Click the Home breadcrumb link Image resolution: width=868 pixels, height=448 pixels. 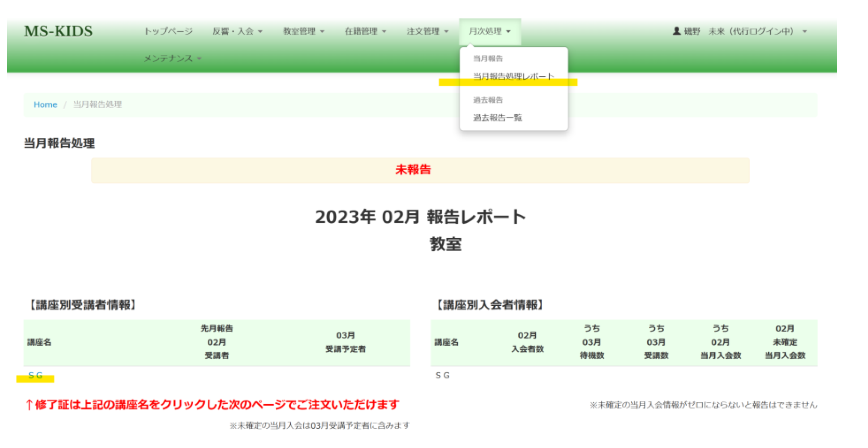pyautogui.click(x=45, y=104)
